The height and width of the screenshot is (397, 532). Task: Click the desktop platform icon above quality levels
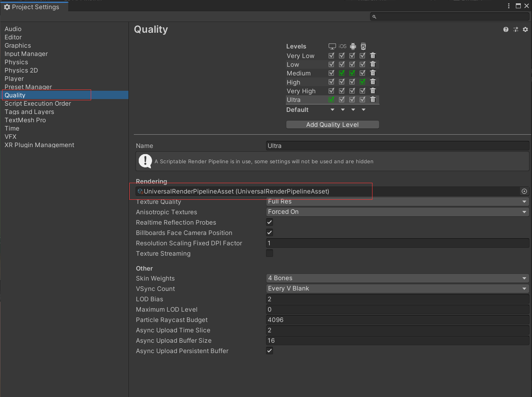(331, 46)
